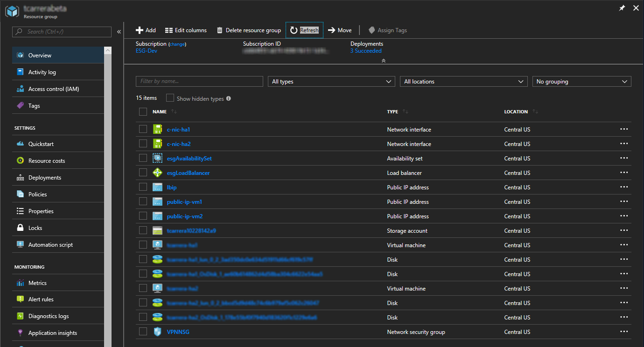Click the Add plus icon
This screenshot has height=347, width=644.
coord(139,30)
